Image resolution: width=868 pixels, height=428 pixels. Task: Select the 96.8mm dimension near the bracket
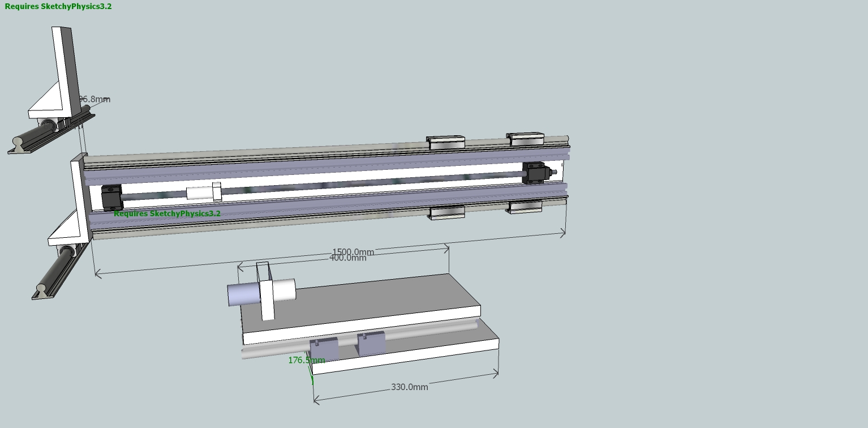pyautogui.click(x=94, y=100)
